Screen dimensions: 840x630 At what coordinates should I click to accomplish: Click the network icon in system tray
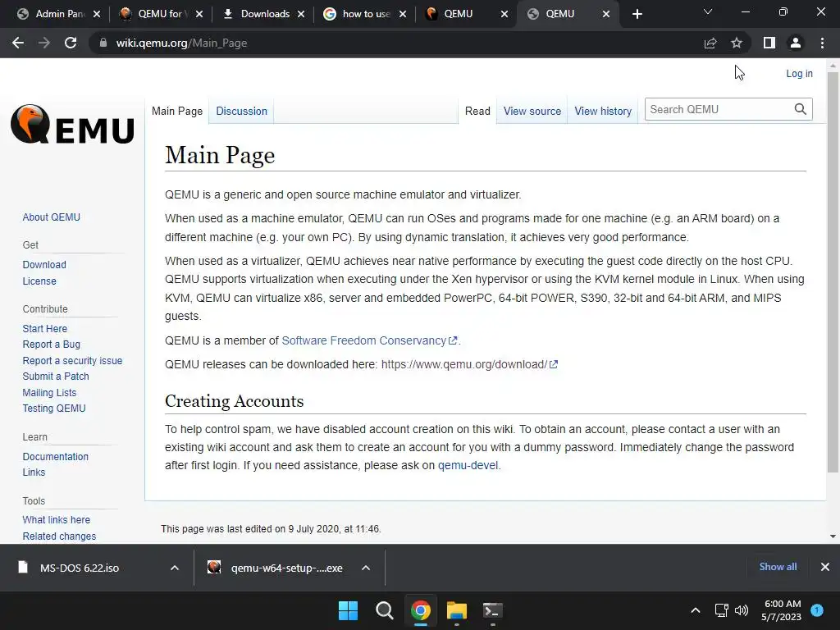(722, 610)
